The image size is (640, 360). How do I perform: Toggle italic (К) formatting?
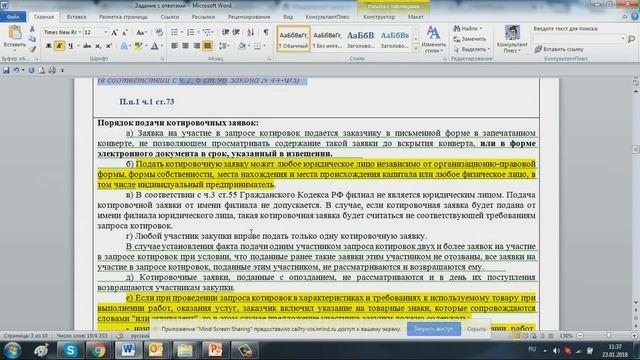[59, 46]
